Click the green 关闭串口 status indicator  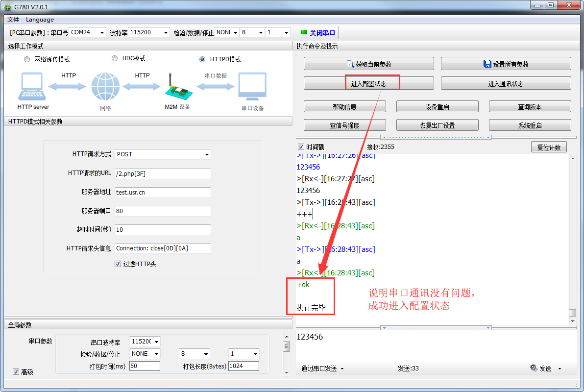point(304,33)
